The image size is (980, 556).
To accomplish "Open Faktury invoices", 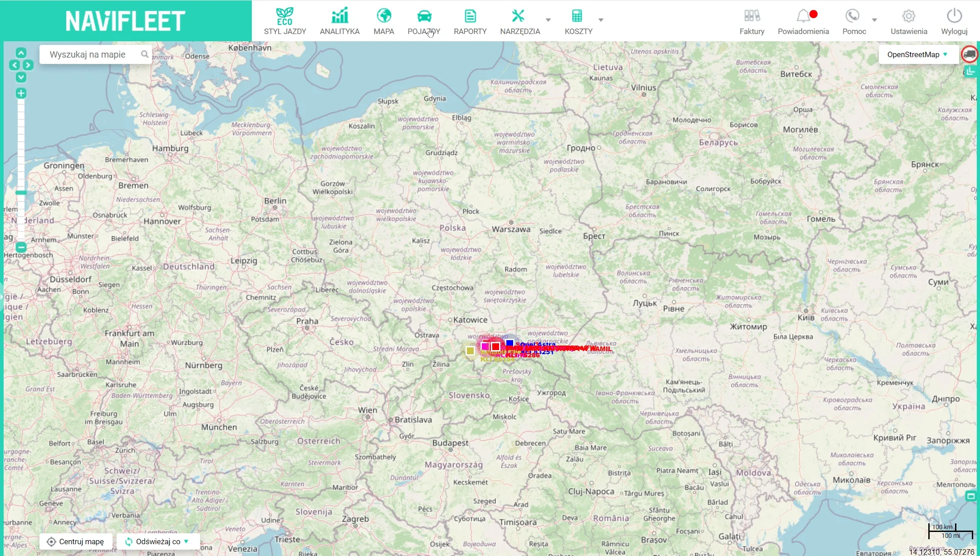I will pyautogui.click(x=752, y=21).
